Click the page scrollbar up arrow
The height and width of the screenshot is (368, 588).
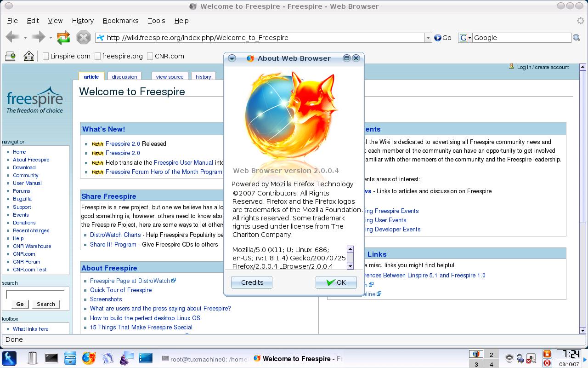583,67
